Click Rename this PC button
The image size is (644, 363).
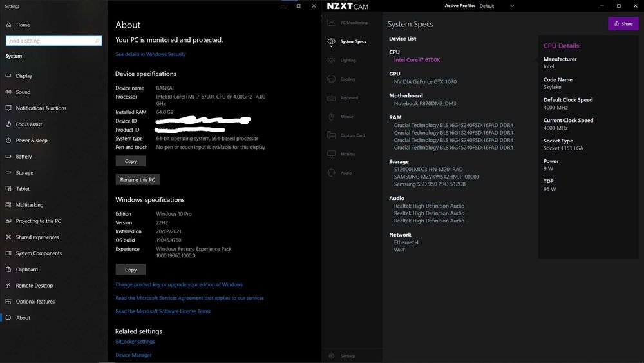pyautogui.click(x=138, y=180)
